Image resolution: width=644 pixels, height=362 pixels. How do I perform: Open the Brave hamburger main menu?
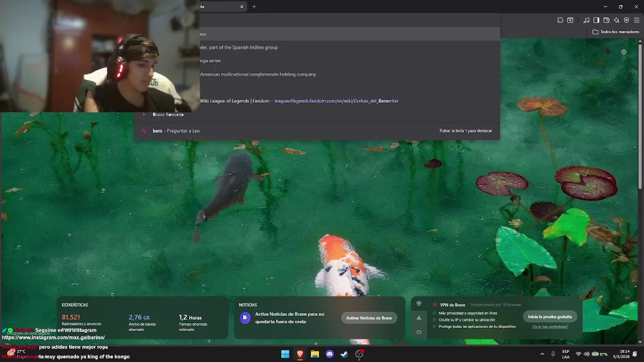(636, 20)
